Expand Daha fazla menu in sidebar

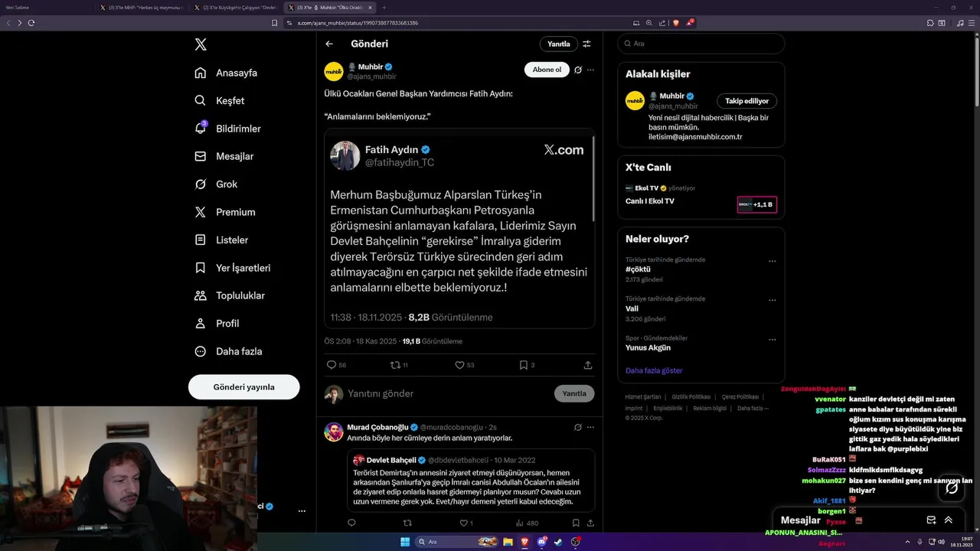coord(228,351)
